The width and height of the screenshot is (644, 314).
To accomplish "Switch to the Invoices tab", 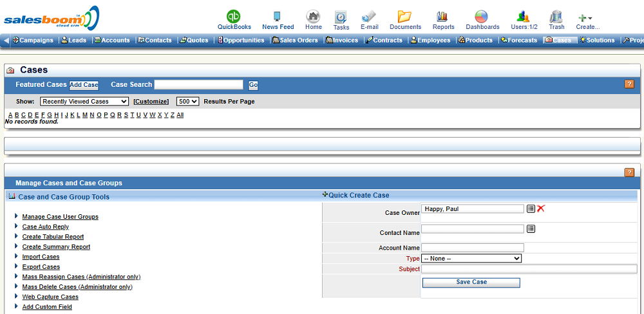I will pyautogui.click(x=342, y=41).
